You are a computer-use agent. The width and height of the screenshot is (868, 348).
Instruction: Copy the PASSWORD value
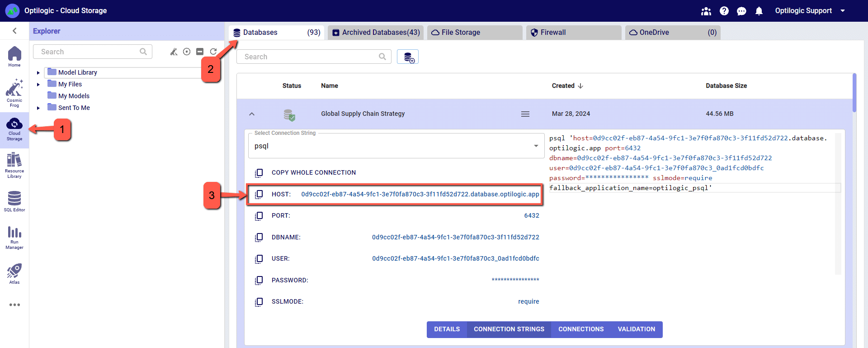(x=259, y=280)
